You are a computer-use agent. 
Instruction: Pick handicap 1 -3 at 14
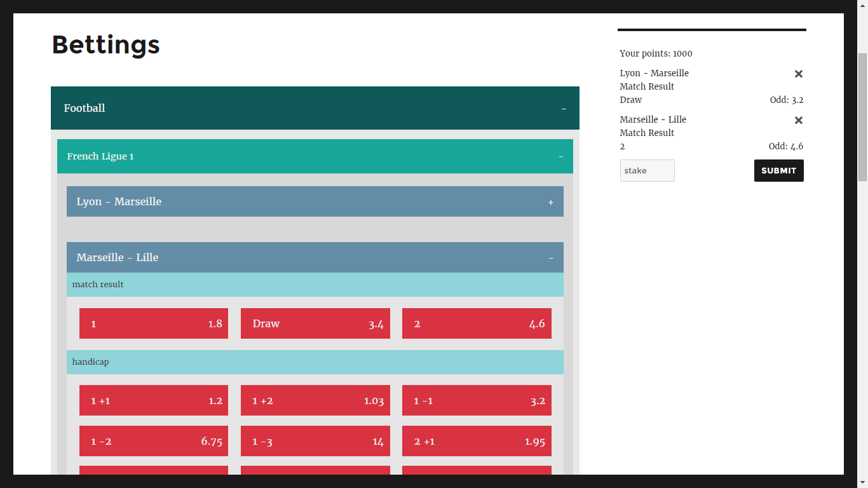coord(315,441)
